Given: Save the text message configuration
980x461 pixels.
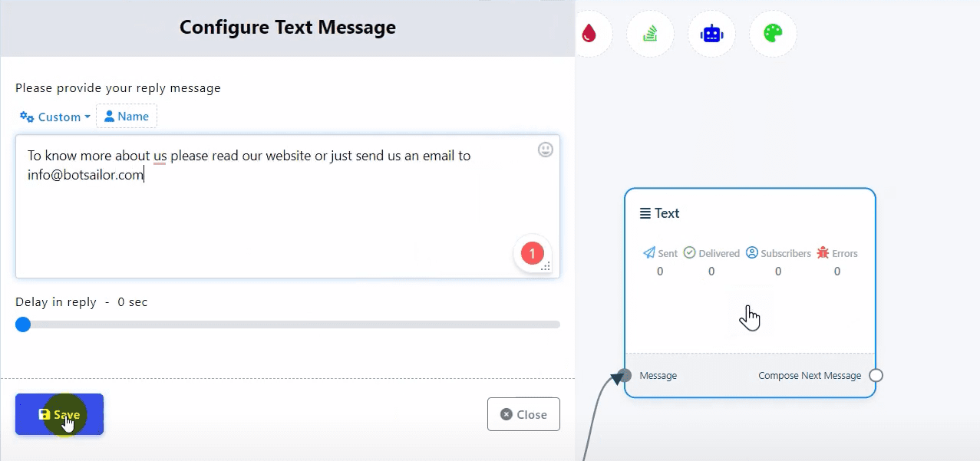Looking at the screenshot, I should (x=59, y=414).
